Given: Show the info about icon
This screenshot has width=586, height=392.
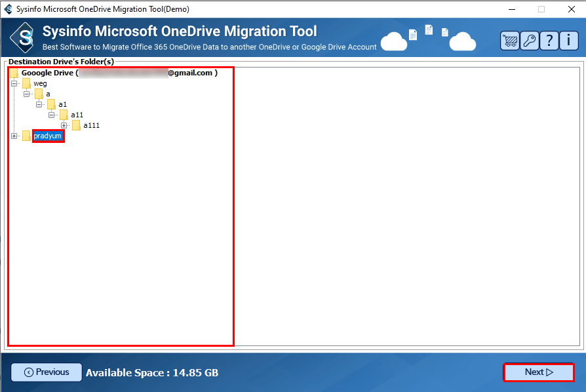Looking at the screenshot, I should tap(568, 41).
